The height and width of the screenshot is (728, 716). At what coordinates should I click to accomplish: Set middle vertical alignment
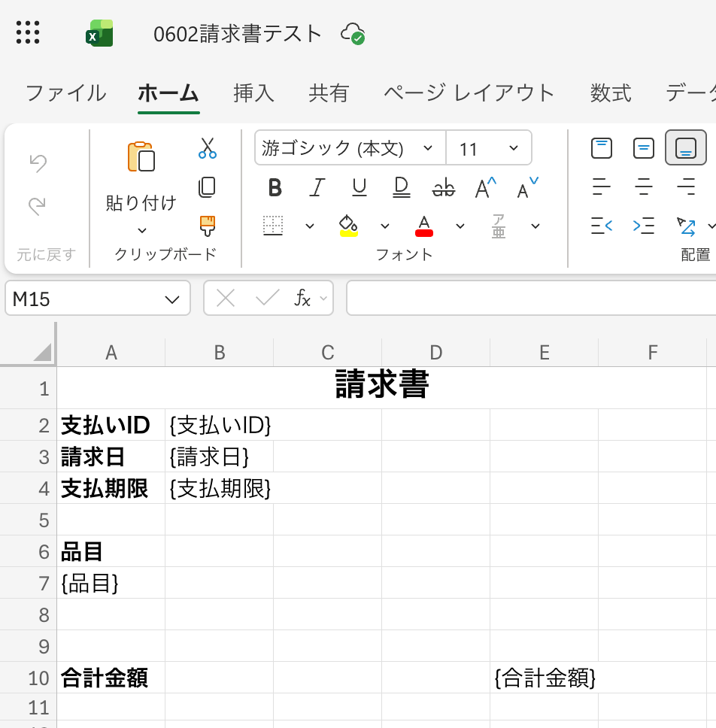tap(644, 148)
